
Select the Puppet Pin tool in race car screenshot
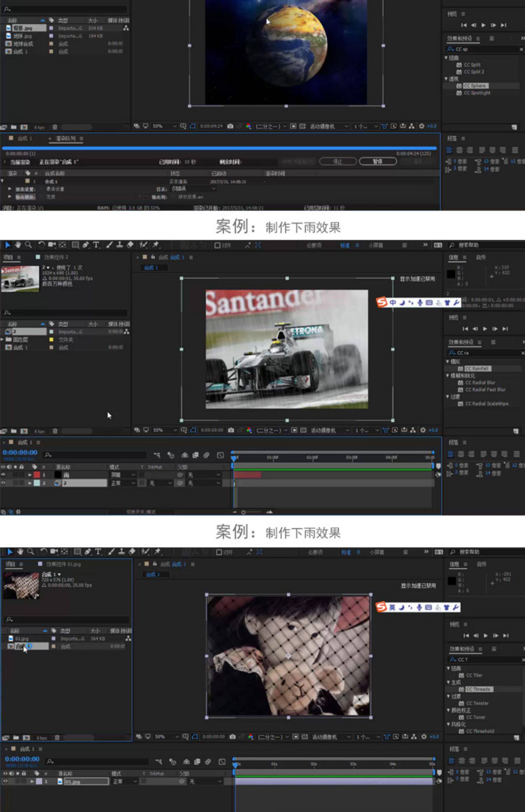click(x=156, y=245)
